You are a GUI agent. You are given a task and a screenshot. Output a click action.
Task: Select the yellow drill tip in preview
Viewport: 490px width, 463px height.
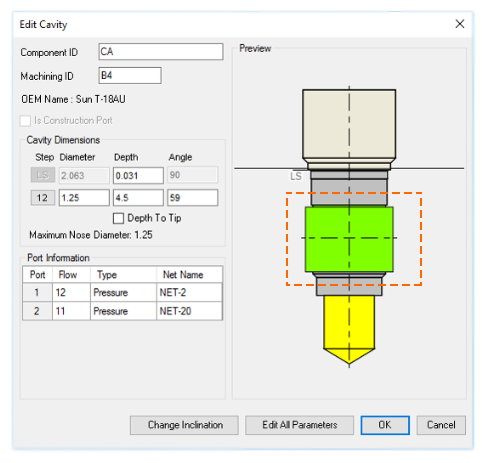[349, 328]
